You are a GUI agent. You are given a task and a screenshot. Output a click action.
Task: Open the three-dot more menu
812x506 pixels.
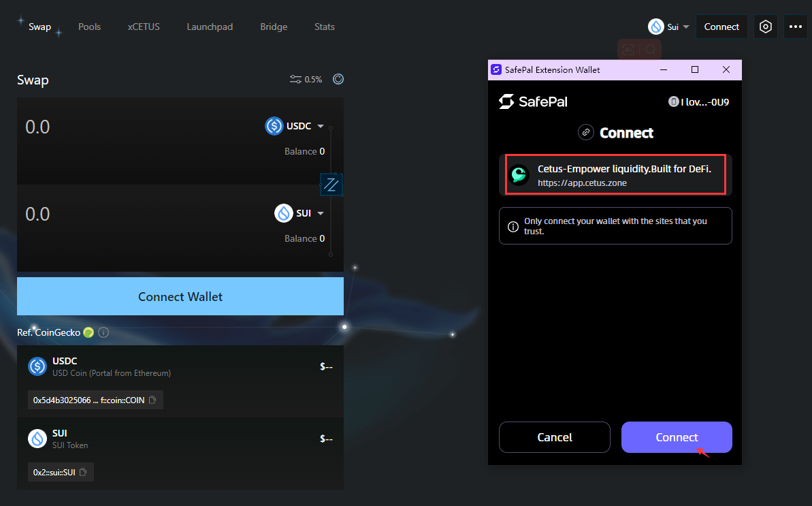pyautogui.click(x=795, y=27)
